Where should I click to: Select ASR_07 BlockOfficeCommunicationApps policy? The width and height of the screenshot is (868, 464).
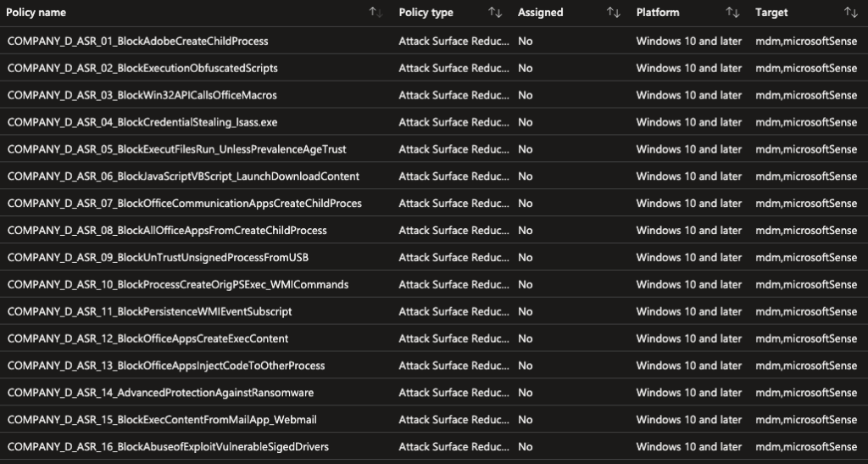tap(184, 204)
